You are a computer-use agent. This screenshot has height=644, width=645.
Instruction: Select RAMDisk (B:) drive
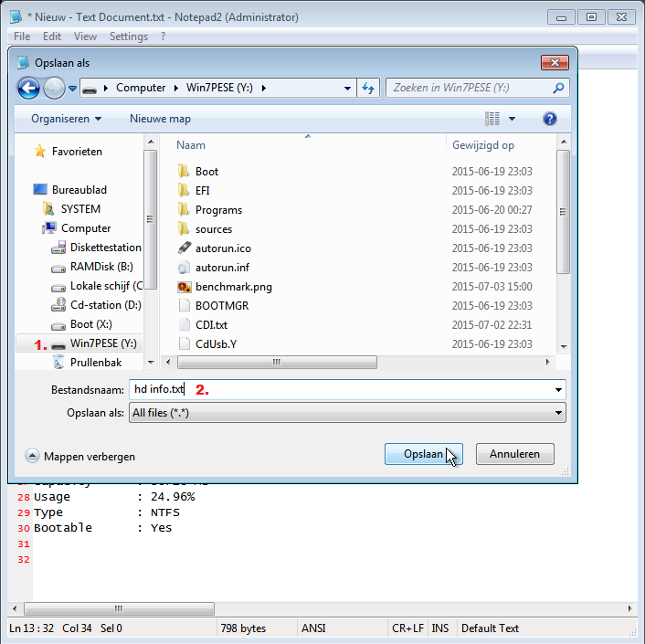92,267
